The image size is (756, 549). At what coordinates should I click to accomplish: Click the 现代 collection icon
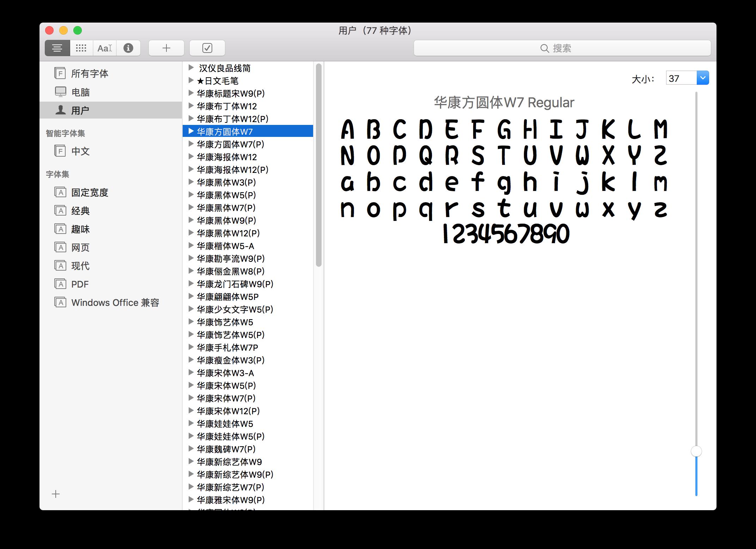(60, 266)
